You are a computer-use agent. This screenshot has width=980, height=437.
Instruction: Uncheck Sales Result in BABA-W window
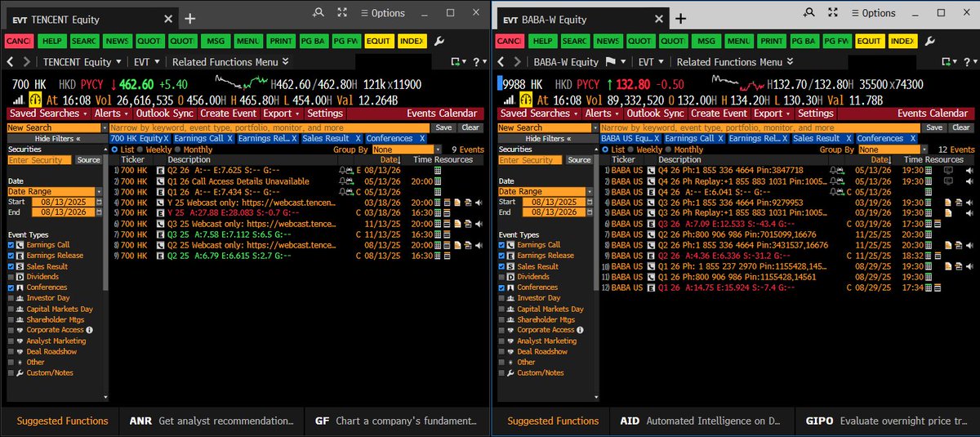tap(503, 266)
